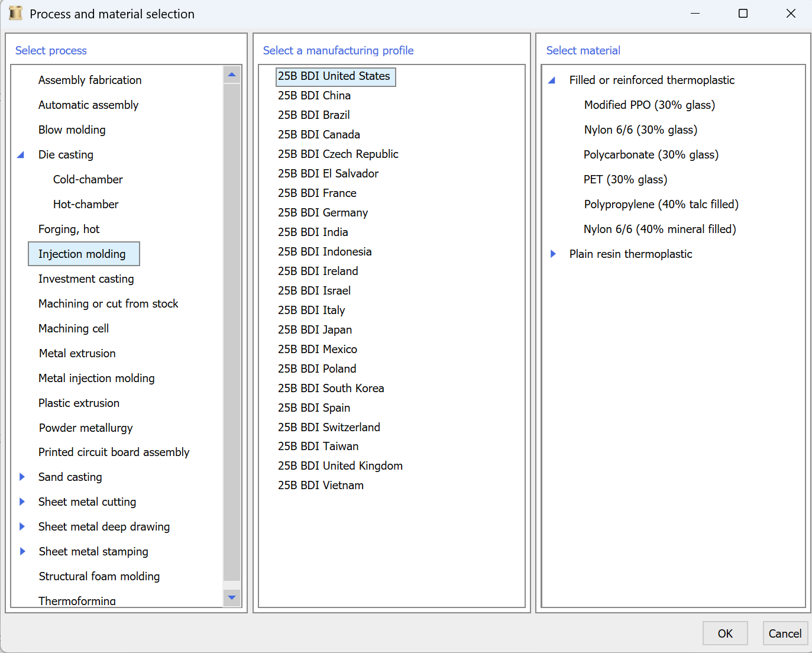Select Nylon 6/6 (30% glass) material
This screenshot has height=653, width=812.
pyautogui.click(x=640, y=130)
